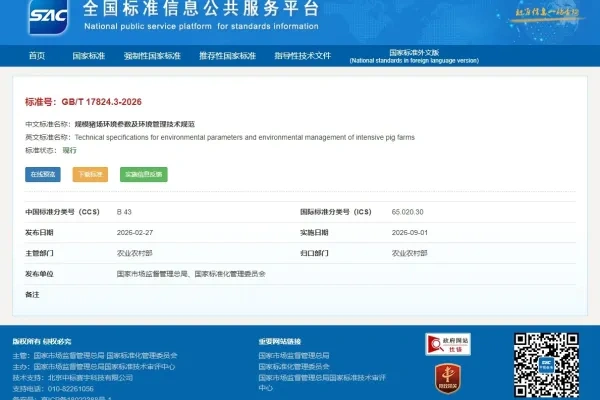
Task: Click the 现行 status value
Action: point(70,150)
